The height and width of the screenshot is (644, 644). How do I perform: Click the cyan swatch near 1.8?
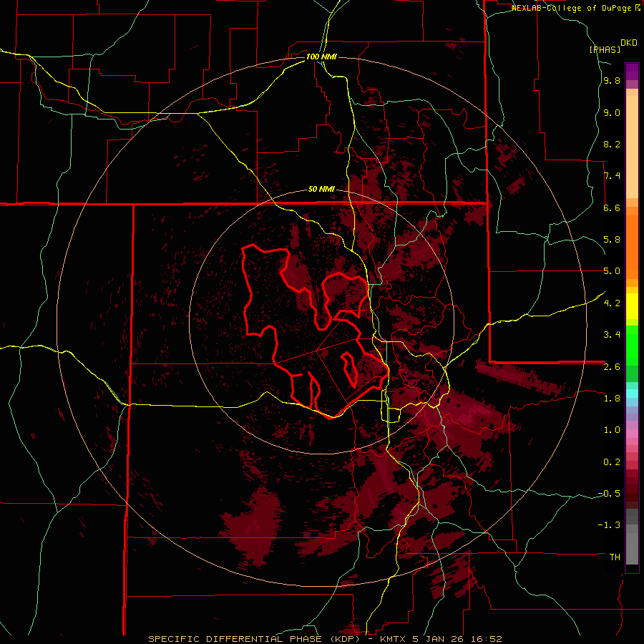(x=632, y=394)
